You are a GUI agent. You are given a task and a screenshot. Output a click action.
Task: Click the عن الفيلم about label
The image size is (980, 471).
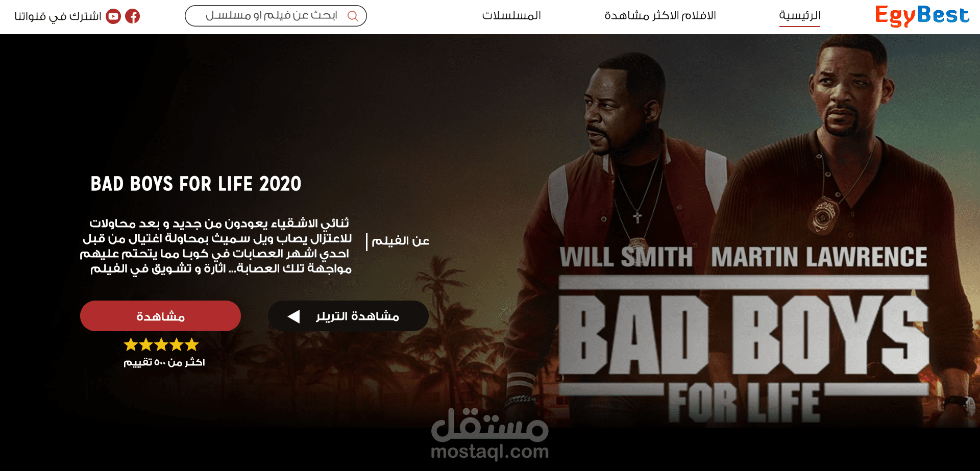click(400, 241)
